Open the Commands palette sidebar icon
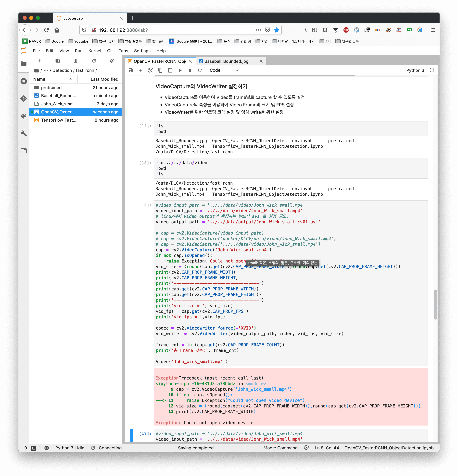The height and width of the screenshot is (476, 458). (24, 116)
